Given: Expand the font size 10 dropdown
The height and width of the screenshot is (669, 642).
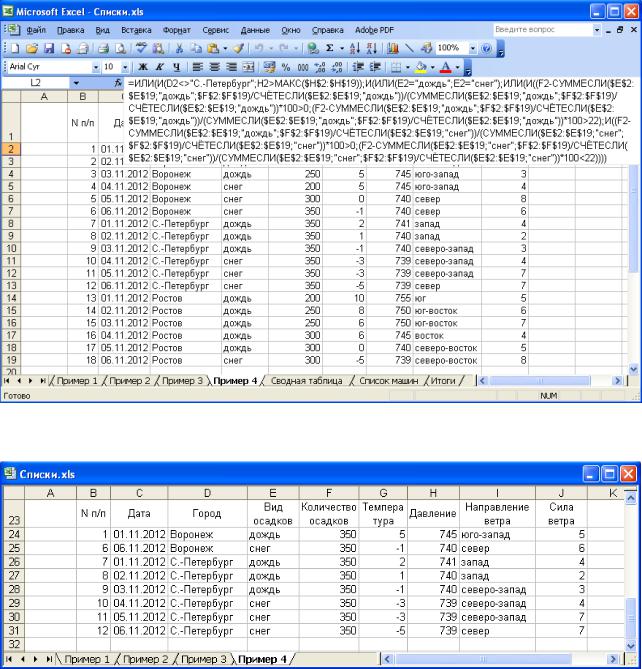Looking at the screenshot, I should pyautogui.click(x=125, y=67).
